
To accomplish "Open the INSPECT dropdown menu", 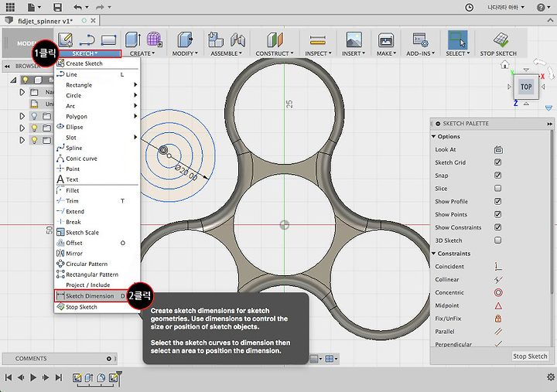I will 318,53.
